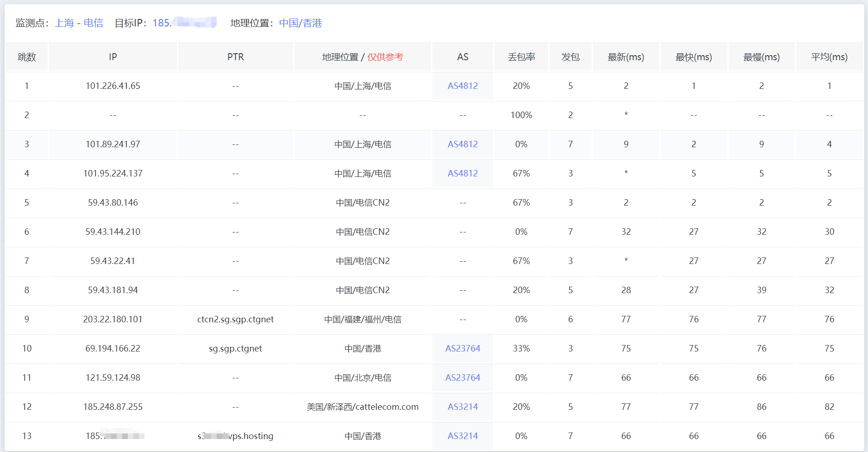The image size is (868, 452).
Task: Click the 仅供参考 red note in header
Action: coord(385,57)
